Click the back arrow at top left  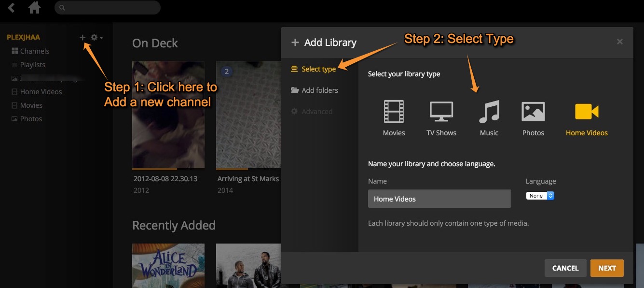tap(11, 7)
